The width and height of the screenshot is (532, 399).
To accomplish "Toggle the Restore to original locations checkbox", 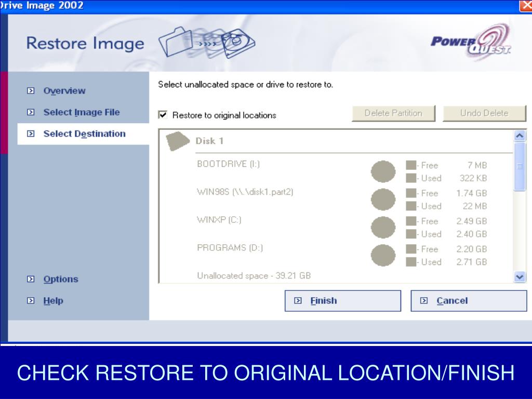I will (x=163, y=115).
